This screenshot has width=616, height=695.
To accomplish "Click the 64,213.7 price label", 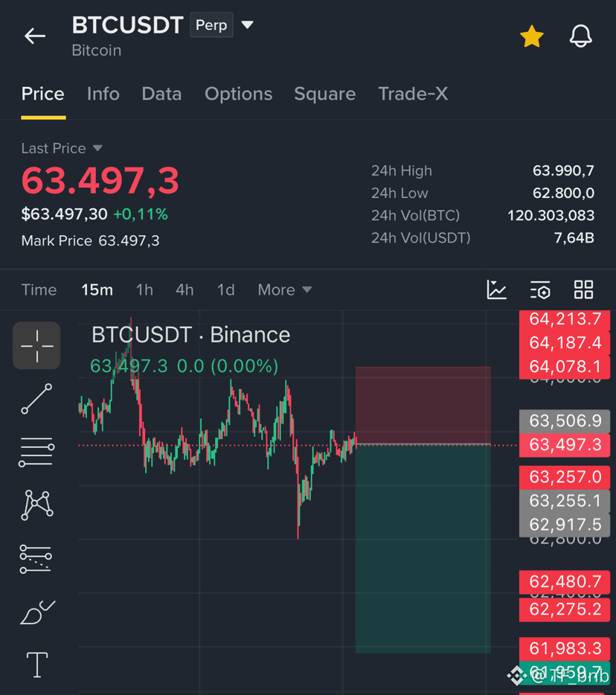I will (565, 319).
